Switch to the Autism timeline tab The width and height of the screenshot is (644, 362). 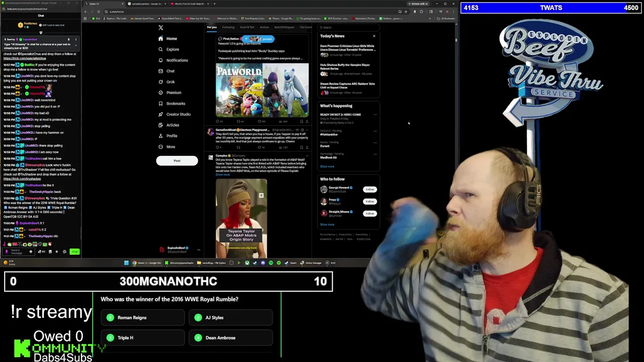tap(264, 27)
